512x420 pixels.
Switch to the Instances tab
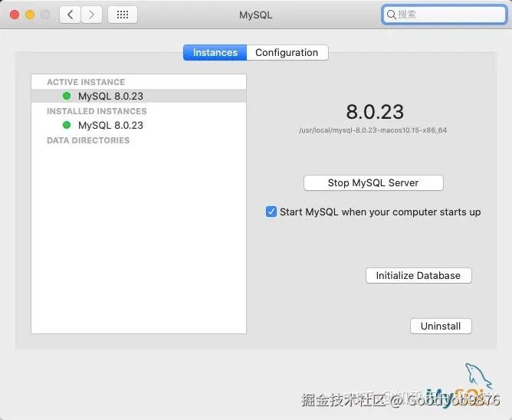coord(215,53)
